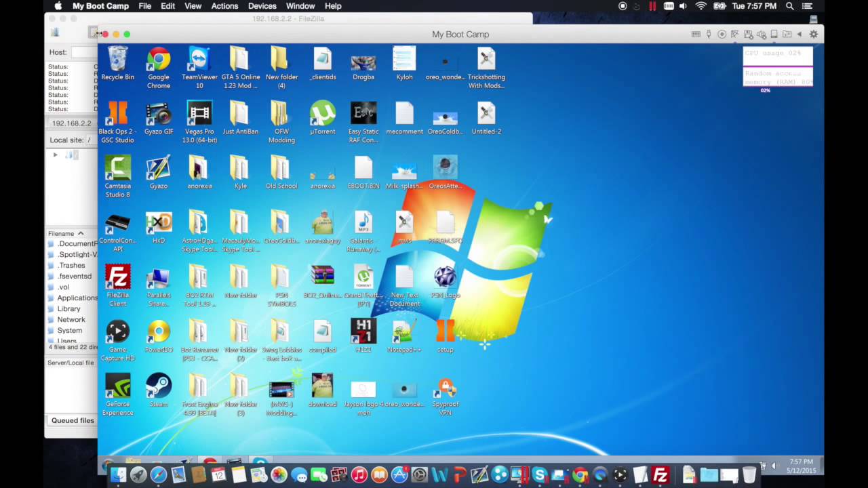868x488 pixels.
Task: Open the BO2_Online... WinRAR archive icon
Action: 322,282
